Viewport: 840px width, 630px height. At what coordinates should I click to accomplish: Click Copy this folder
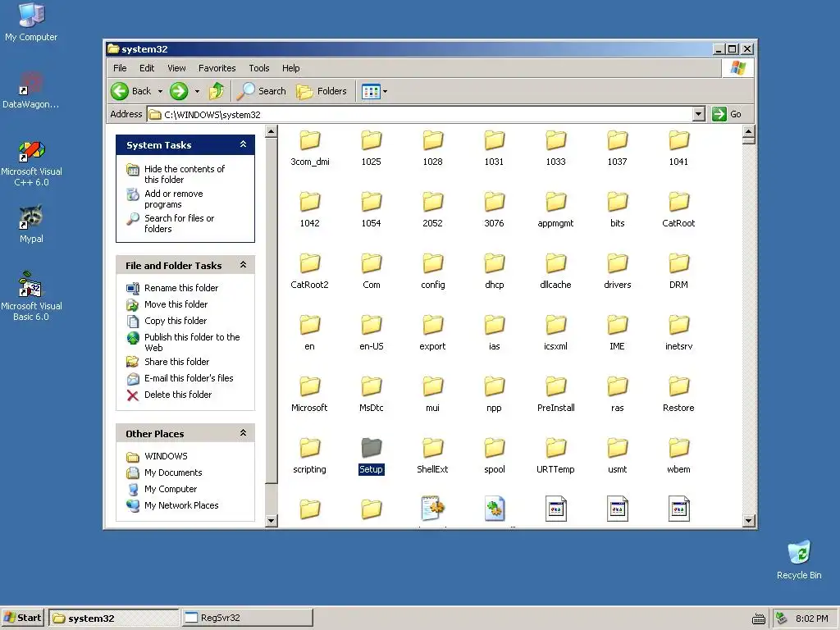pyautogui.click(x=176, y=321)
